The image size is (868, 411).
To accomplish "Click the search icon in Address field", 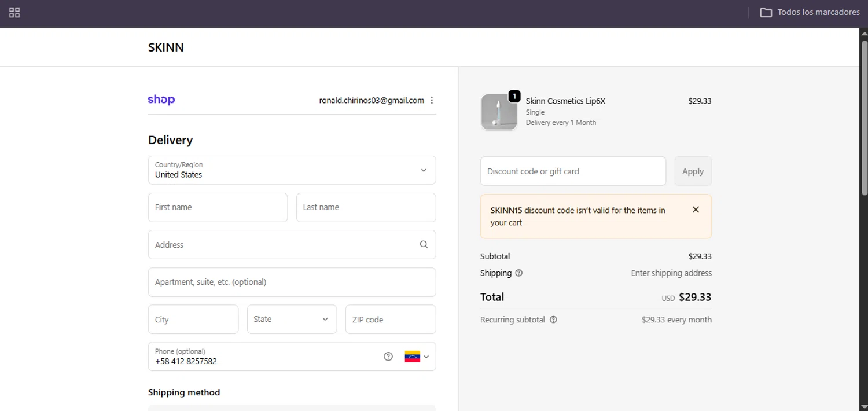I will [424, 245].
